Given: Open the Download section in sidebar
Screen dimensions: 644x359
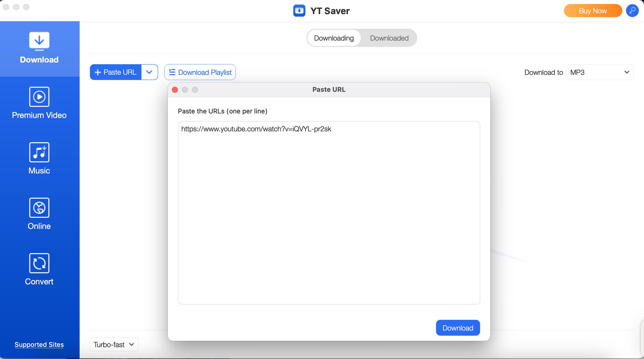Looking at the screenshot, I should tap(39, 48).
